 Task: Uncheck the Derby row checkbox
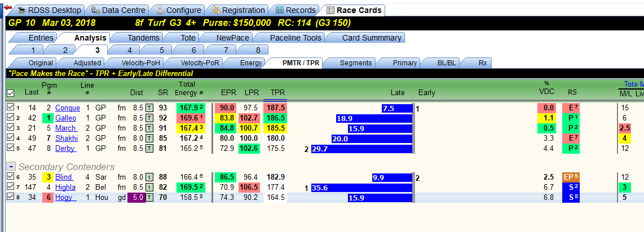11,148
